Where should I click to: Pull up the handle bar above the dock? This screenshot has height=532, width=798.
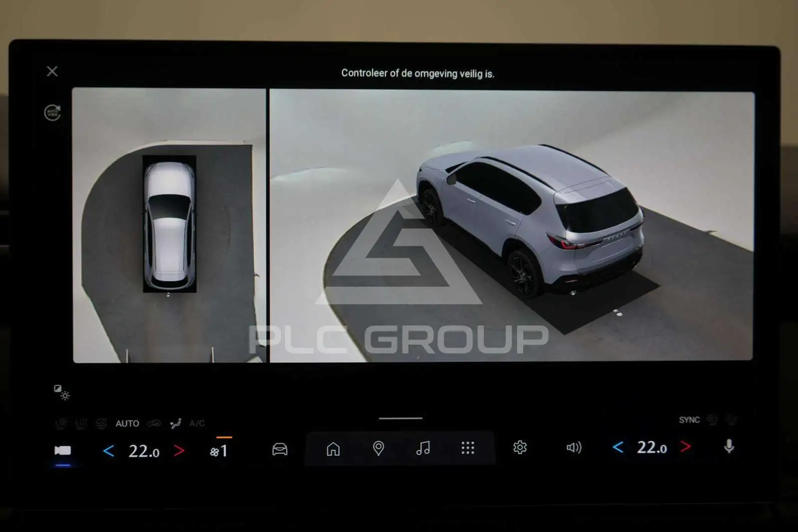click(x=400, y=418)
